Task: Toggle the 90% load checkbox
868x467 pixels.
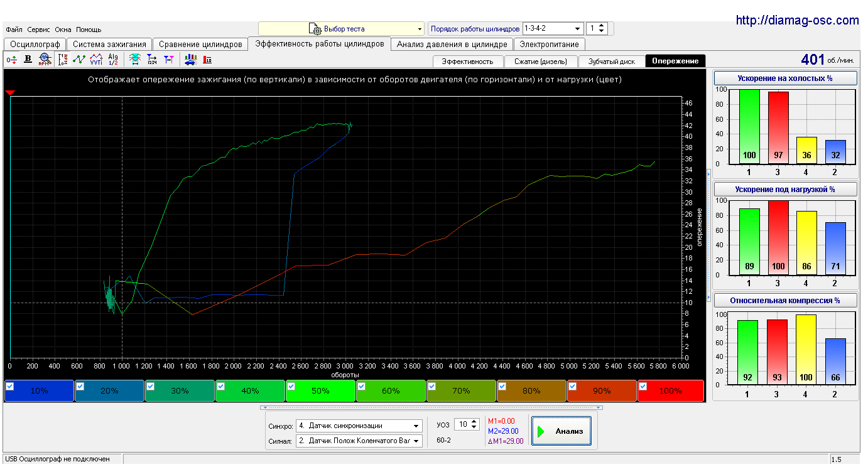Action: (x=572, y=387)
